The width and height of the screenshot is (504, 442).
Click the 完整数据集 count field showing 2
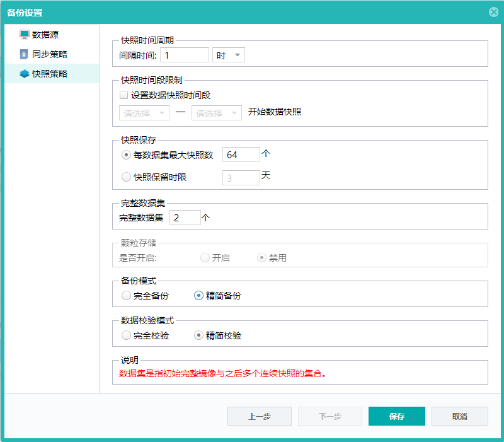coord(184,217)
